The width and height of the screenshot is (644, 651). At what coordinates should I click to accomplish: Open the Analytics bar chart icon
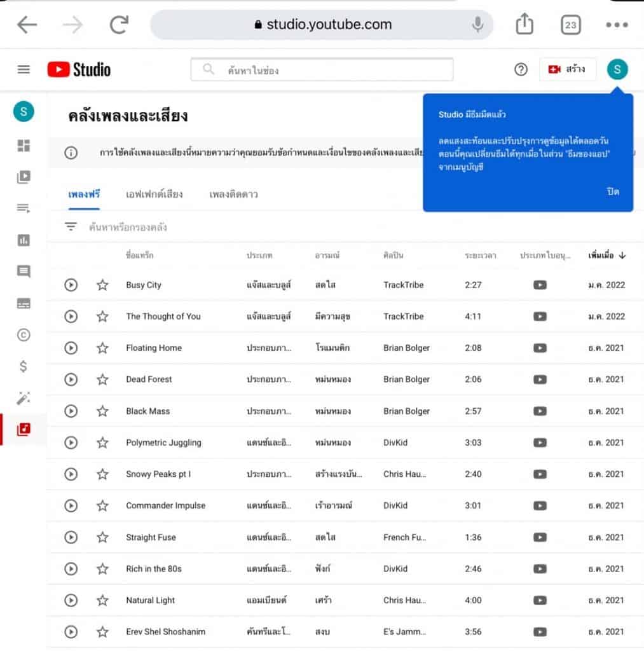point(24,240)
